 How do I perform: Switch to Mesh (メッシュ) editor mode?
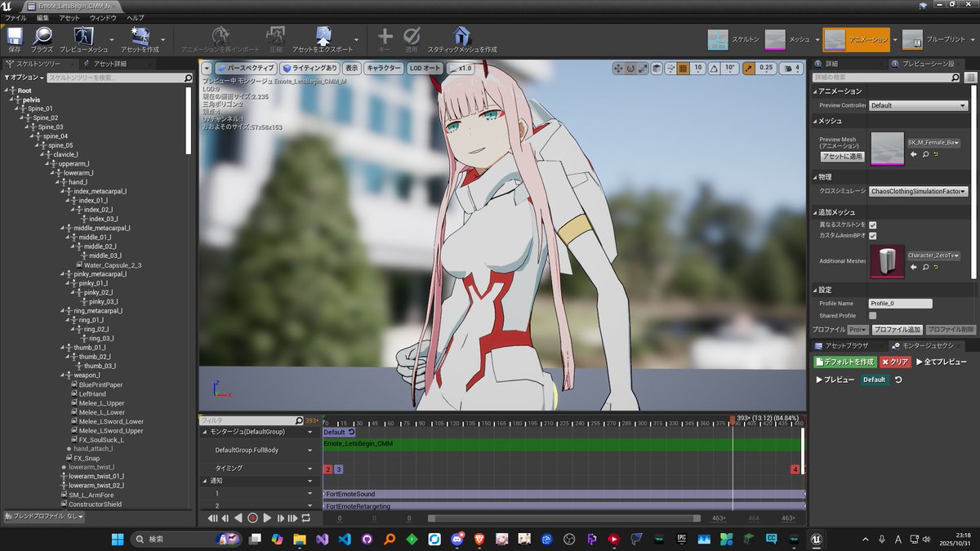coord(787,39)
